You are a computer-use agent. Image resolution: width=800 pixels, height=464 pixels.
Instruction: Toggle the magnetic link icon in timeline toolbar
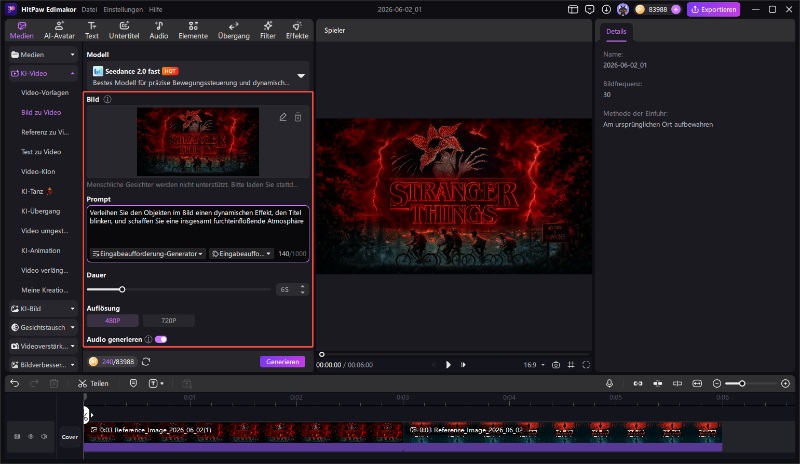638,383
